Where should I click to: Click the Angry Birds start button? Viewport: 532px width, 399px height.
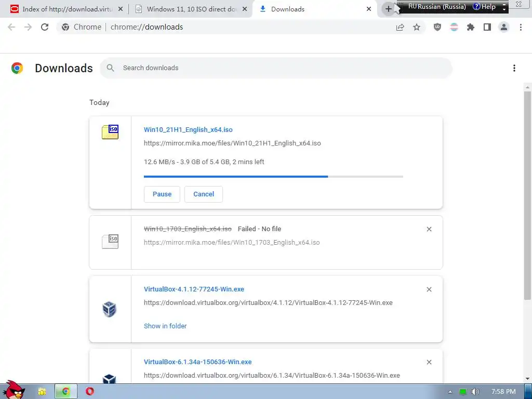[x=13, y=390]
